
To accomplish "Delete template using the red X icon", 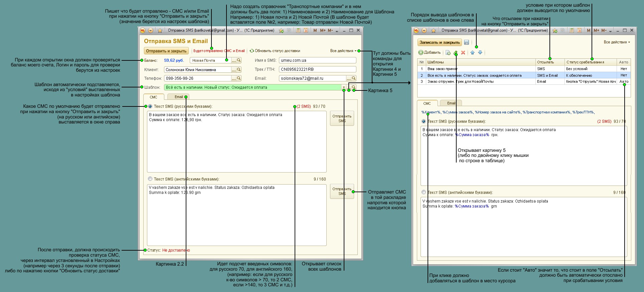I will (463, 53).
